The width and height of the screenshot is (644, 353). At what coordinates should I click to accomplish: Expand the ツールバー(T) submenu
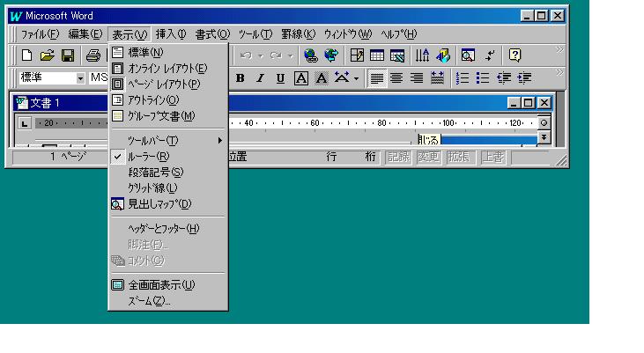coord(168,140)
